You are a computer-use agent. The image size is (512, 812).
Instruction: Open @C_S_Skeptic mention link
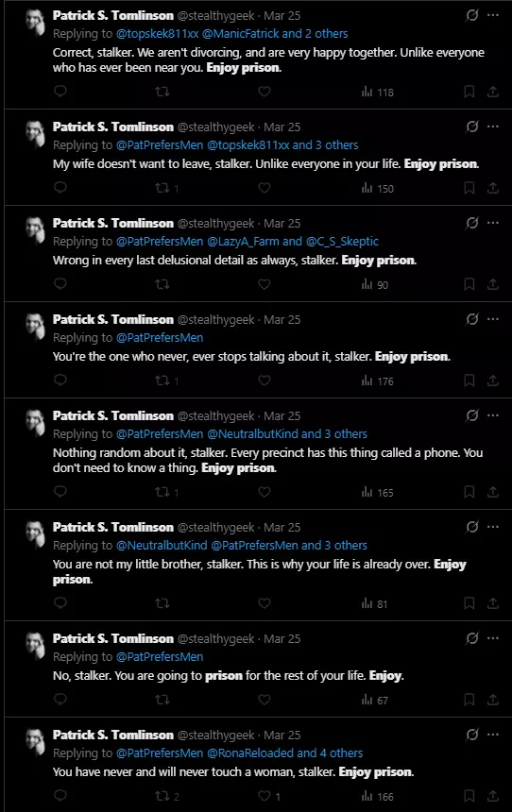click(342, 242)
